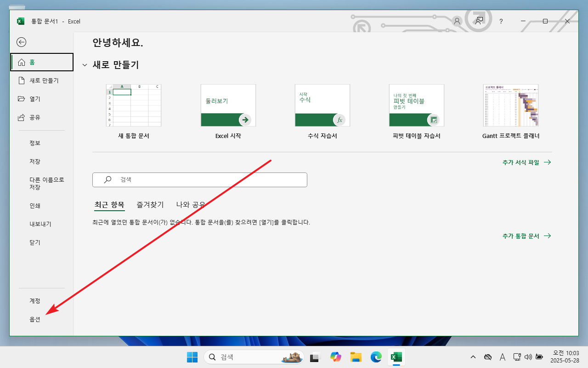Image resolution: width=588 pixels, height=368 pixels.
Task: Click the feedback person icon in title bar
Action: tap(480, 21)
